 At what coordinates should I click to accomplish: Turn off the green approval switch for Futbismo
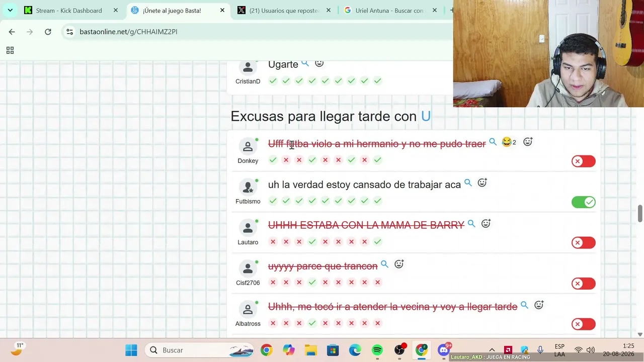click(x=584, y=202)
